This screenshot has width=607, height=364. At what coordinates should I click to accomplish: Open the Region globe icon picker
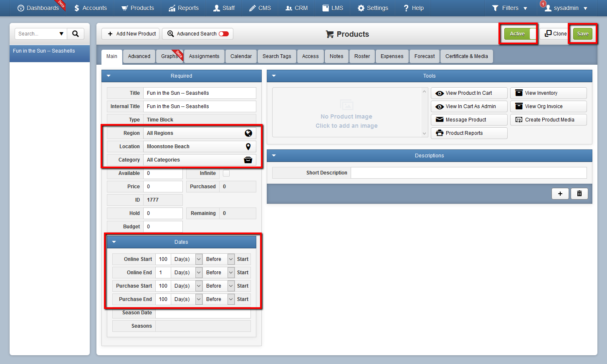coord(248,133)
